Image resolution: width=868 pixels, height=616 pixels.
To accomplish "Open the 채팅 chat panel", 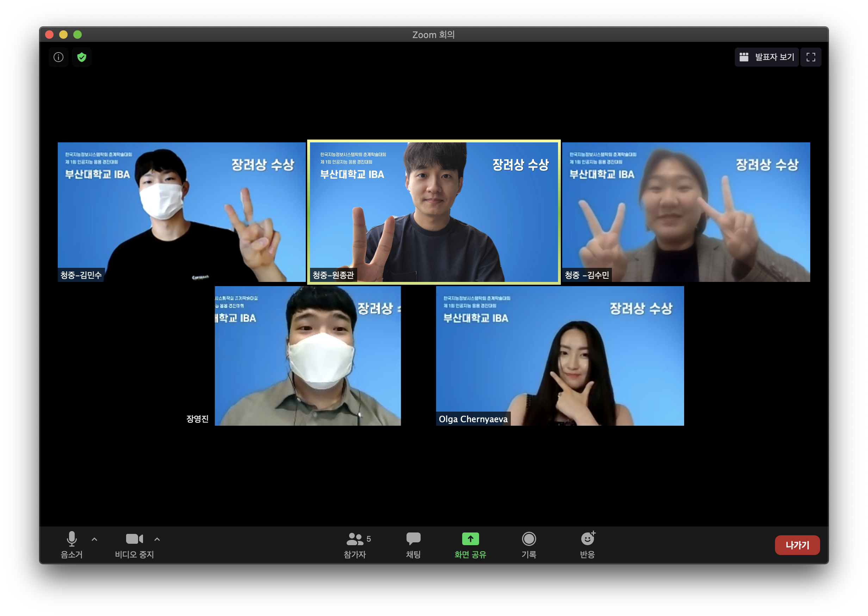I will point(413,545).
